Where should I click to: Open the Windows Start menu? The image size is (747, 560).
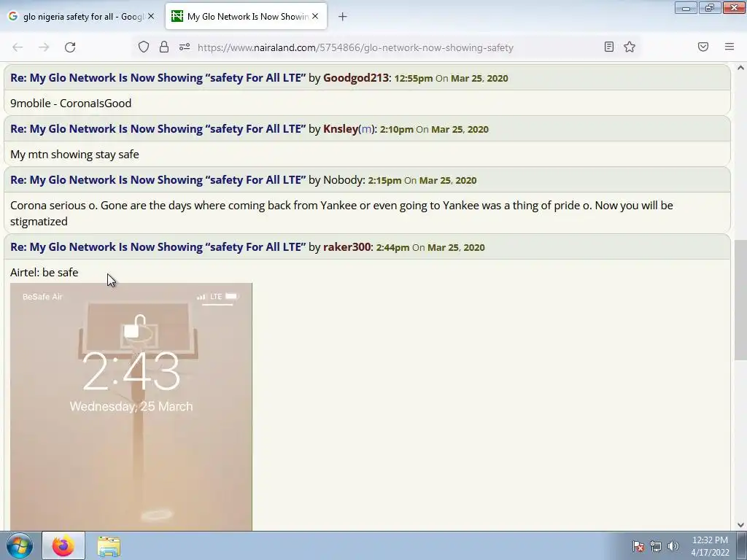19,545
